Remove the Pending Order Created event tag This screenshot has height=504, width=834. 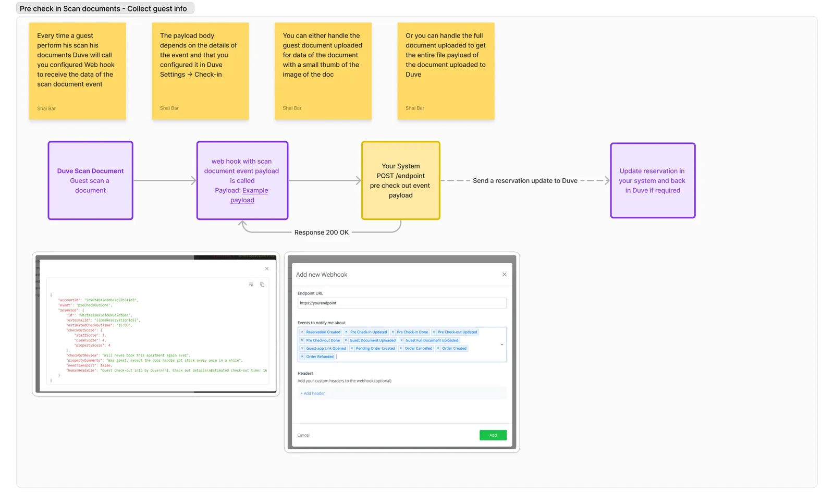pyautogui.click(x=352, y=349)
